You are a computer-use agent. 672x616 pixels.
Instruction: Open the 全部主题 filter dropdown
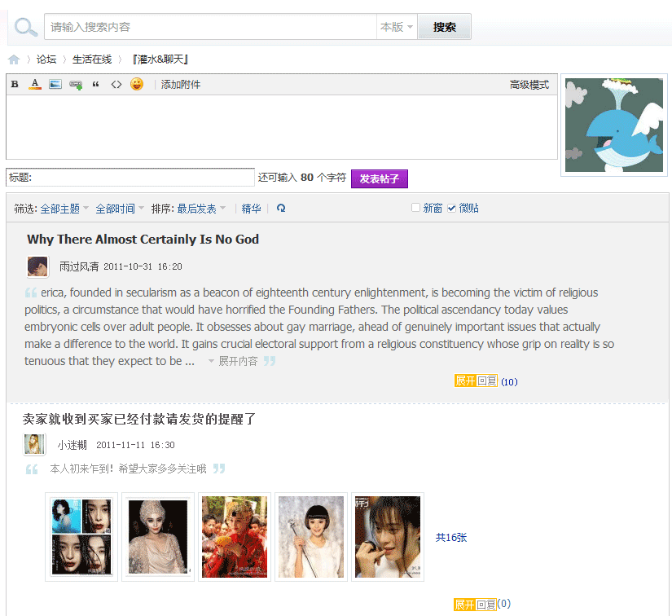pos(64,209)
